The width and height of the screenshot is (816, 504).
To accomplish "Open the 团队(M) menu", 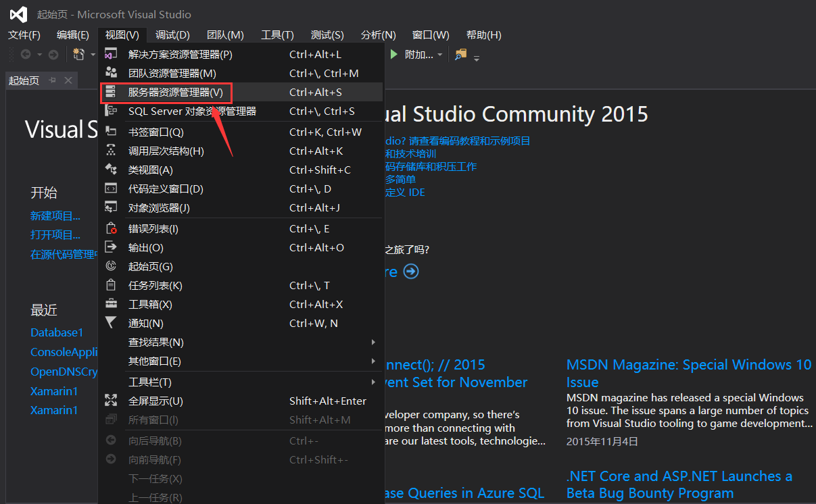I will tap(225, 34).
